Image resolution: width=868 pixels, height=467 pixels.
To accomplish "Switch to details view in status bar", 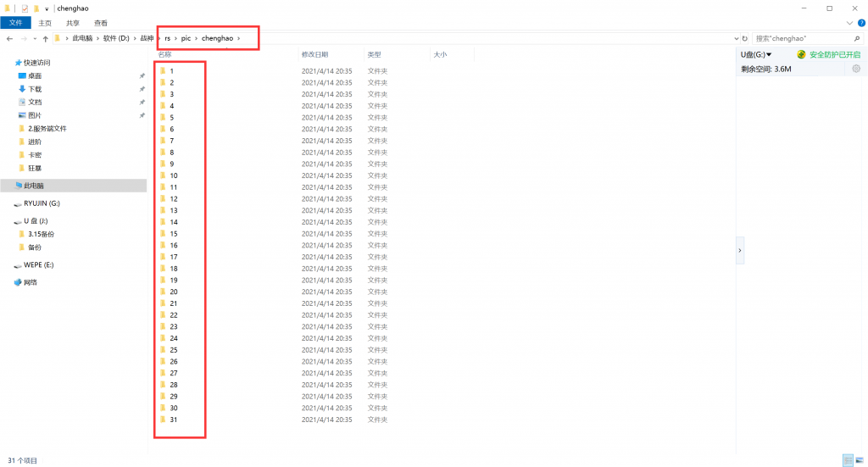I will click(x=848, y=460).
